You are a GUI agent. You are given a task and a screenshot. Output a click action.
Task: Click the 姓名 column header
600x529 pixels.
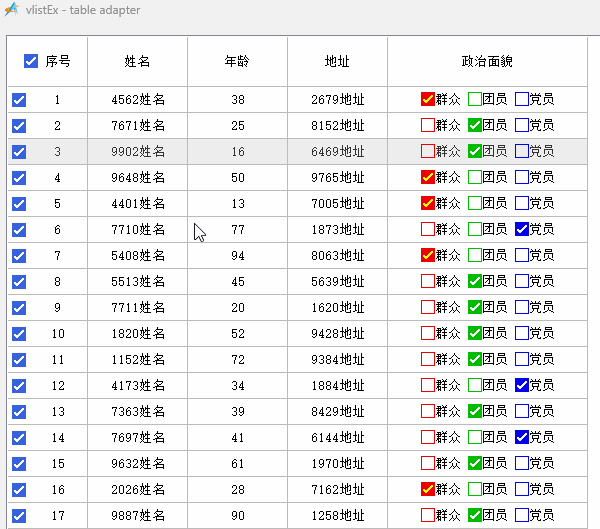[137, 61]
